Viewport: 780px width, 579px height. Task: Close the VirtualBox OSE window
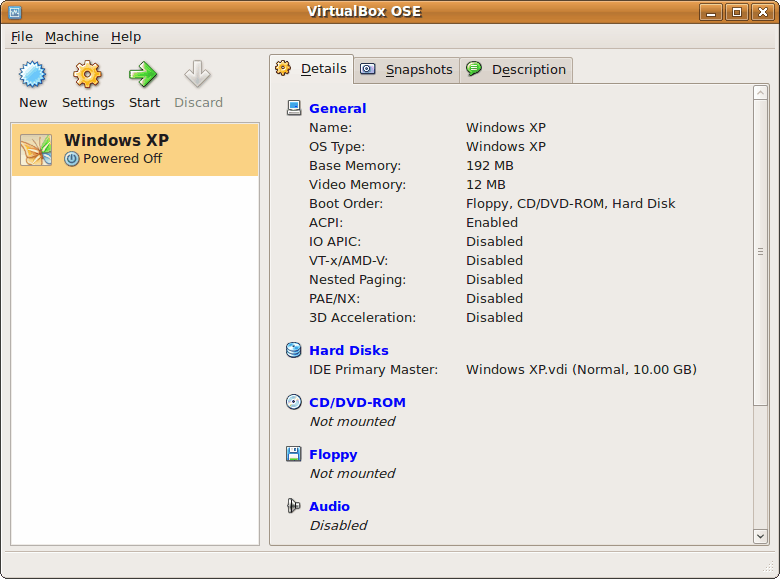(x=763, y=12)
